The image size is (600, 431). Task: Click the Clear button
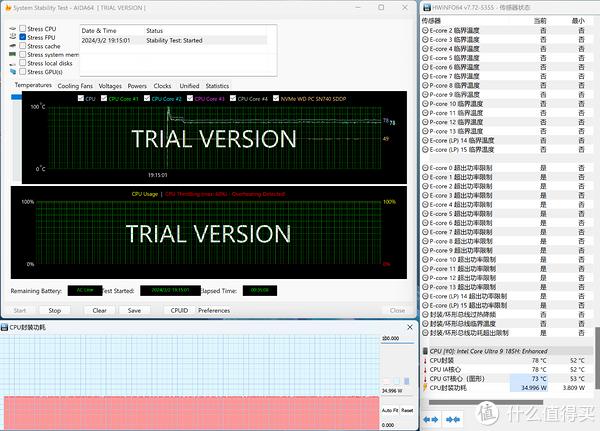coord(99,310)
